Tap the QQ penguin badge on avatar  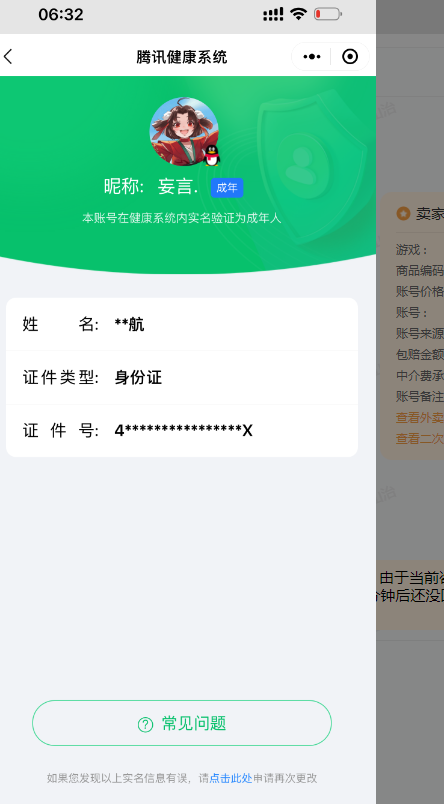point(211,155)
